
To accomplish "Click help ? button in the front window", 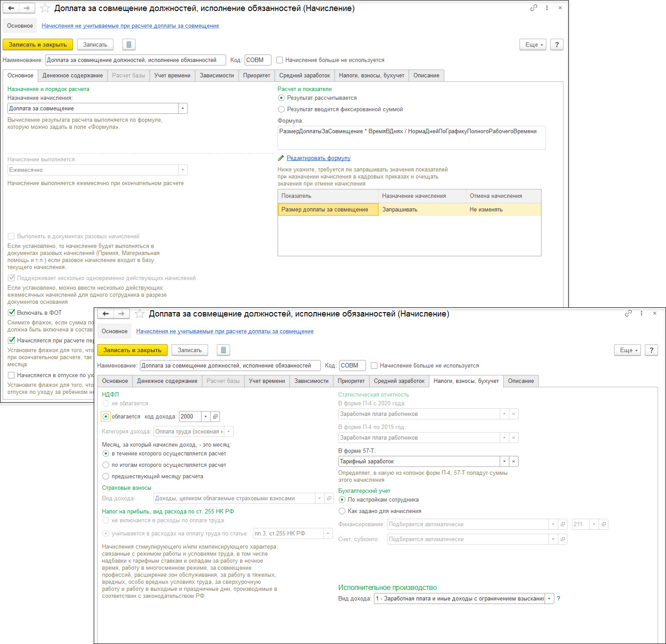I will pyautogui.click(x=651, y=350).
